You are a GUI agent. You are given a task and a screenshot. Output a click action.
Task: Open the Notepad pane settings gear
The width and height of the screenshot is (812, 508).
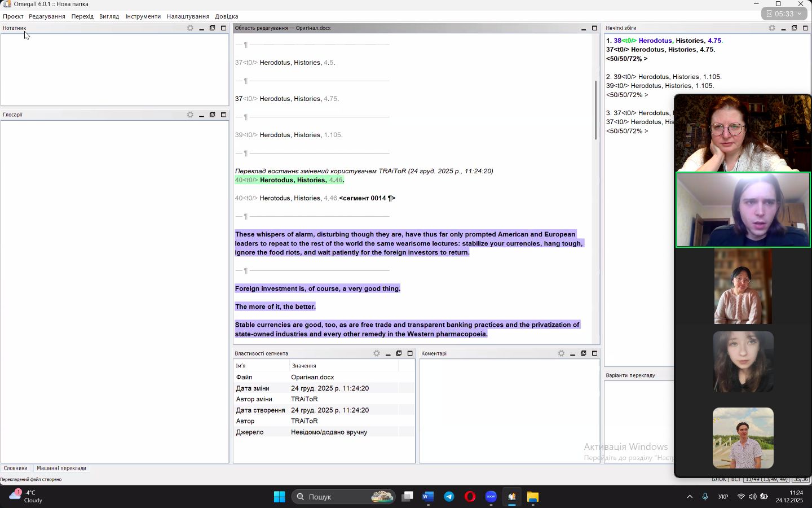(190, 28)
